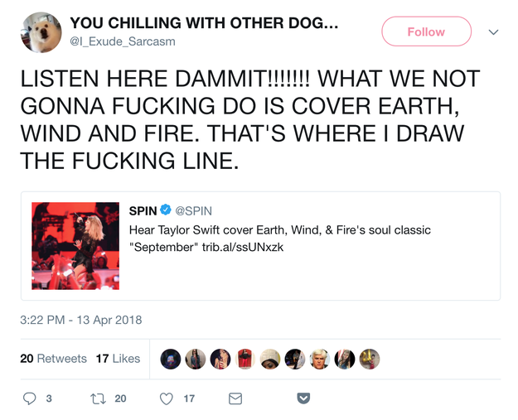Image resolution: width=518 pixels, height=420 pixels.
Task: Expand the tweet options chevron menu
Action: pyautogui.click(x=494, y=32)
